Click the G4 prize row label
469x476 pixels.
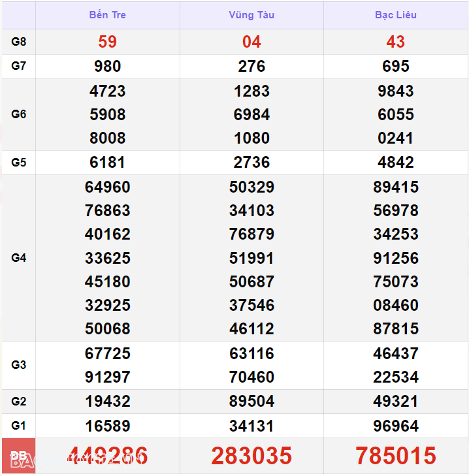[19, 258]
